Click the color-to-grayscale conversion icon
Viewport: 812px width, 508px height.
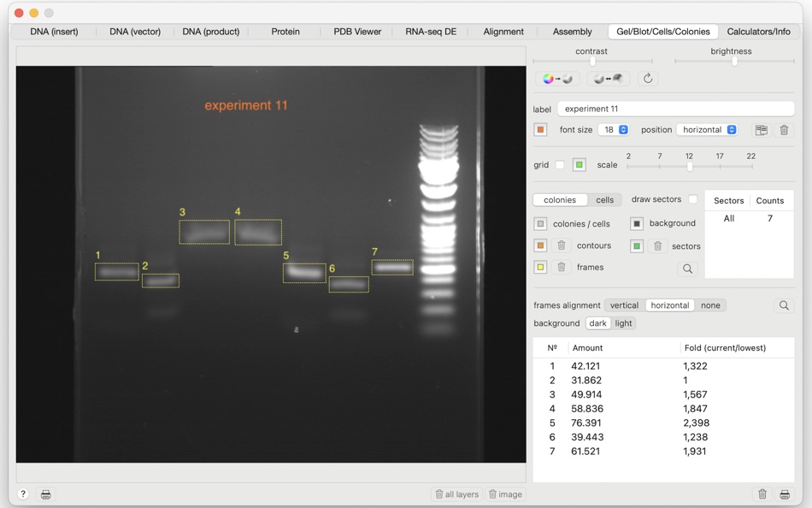click(557, 79)
